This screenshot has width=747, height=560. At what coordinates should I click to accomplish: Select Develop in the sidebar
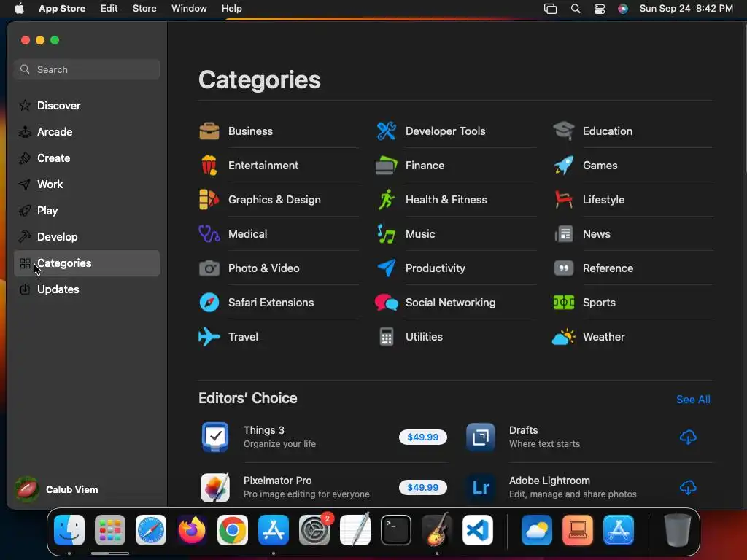87,237
